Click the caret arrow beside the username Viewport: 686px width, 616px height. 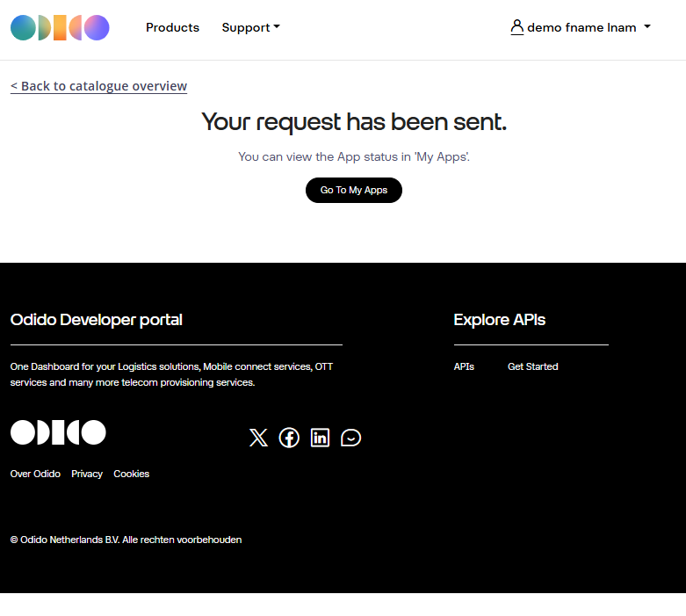coord(647,27)
